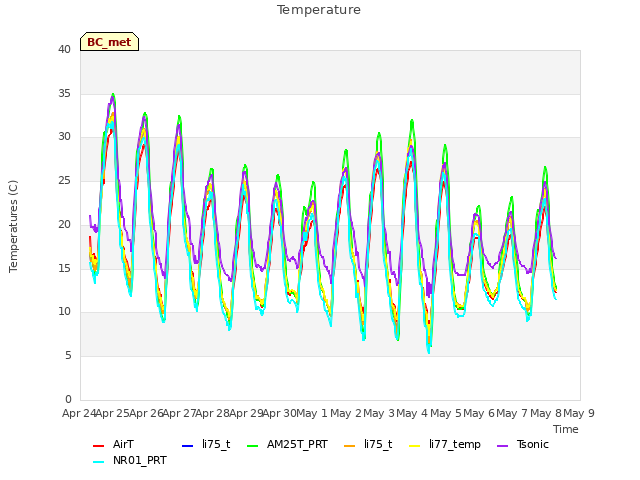Click the red AirT legend swatch
The height and width of the screenshot is (480, 640).
98,445
